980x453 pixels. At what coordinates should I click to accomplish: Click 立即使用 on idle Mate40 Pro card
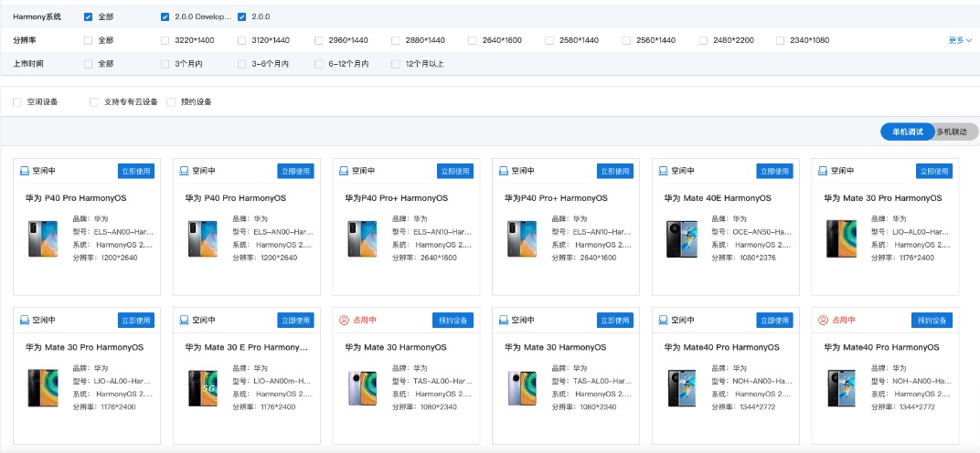(774, 321)
